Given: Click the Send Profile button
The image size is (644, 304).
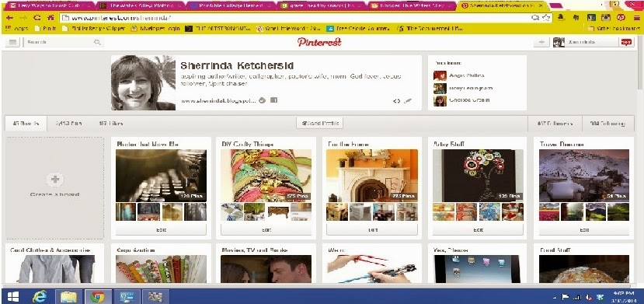Looking at the screenshot, I should coord(319,124).
